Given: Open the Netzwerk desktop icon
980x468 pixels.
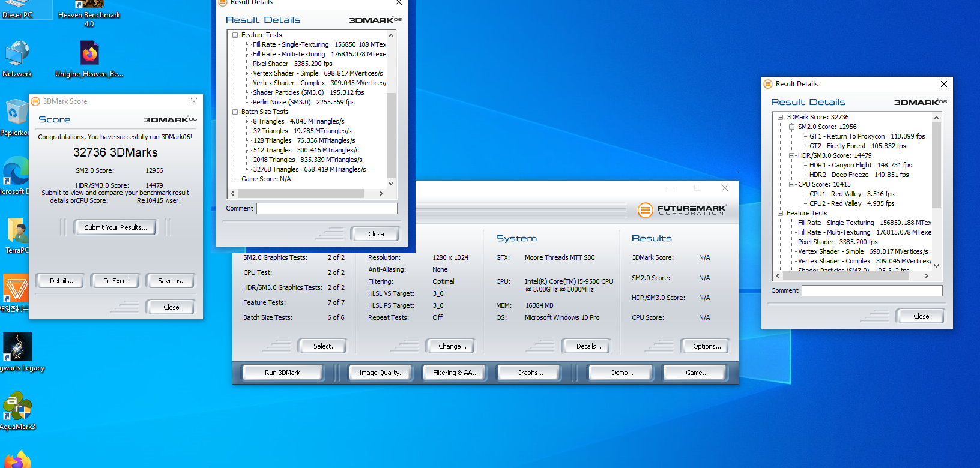Looking at the screenshot, I should tap(17, 59).
